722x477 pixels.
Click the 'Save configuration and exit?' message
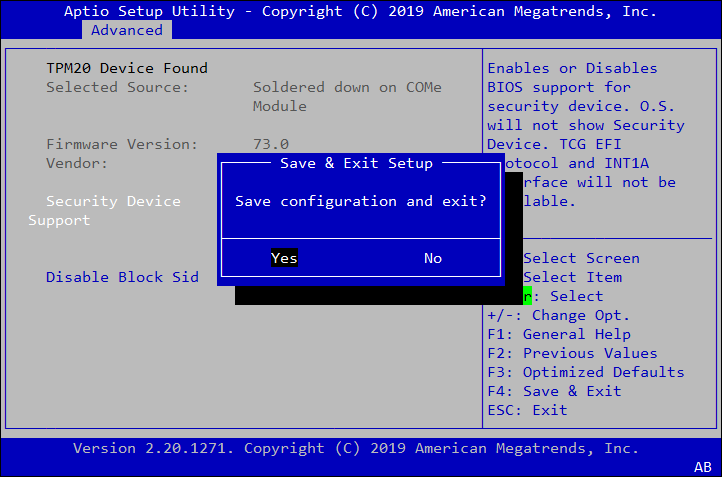pos(360,201)
